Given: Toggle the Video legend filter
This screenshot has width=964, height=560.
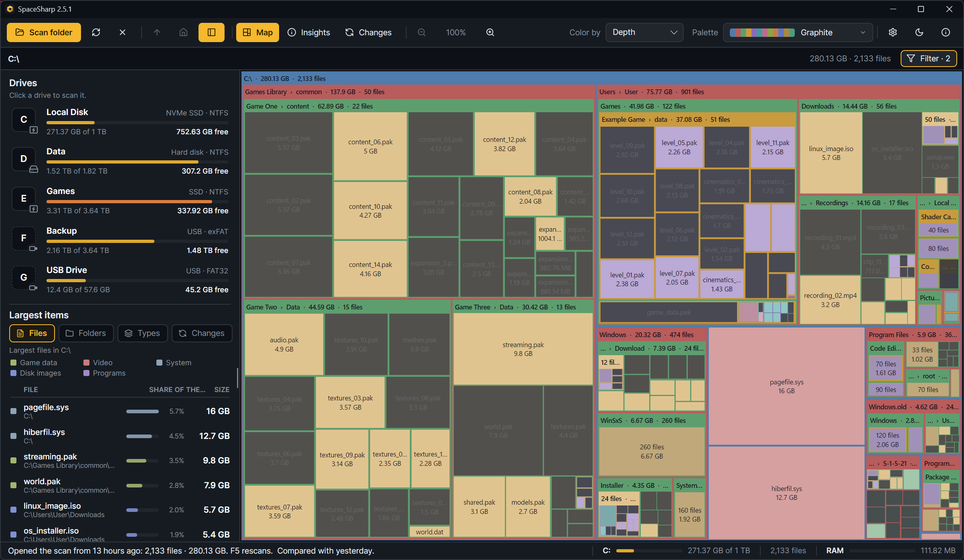Looking at the screenshot, I should (98, 363).
